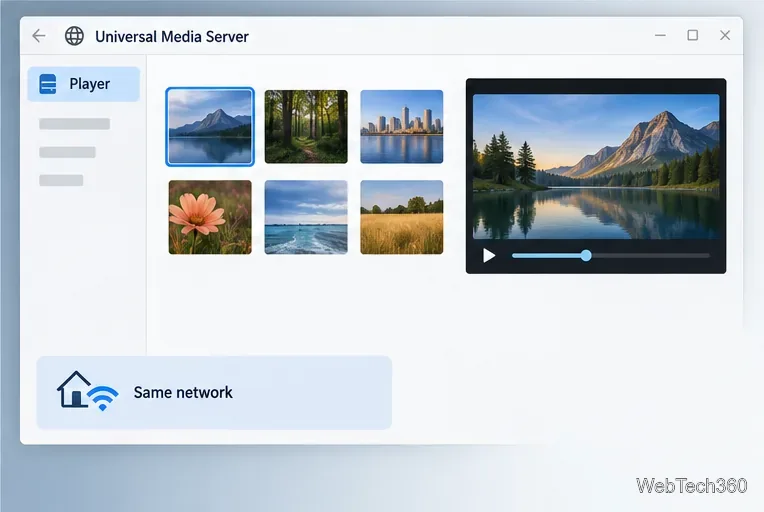The image size is (764, 512).
Task: Close the Universal Media Server window
Action: point(725,35)
